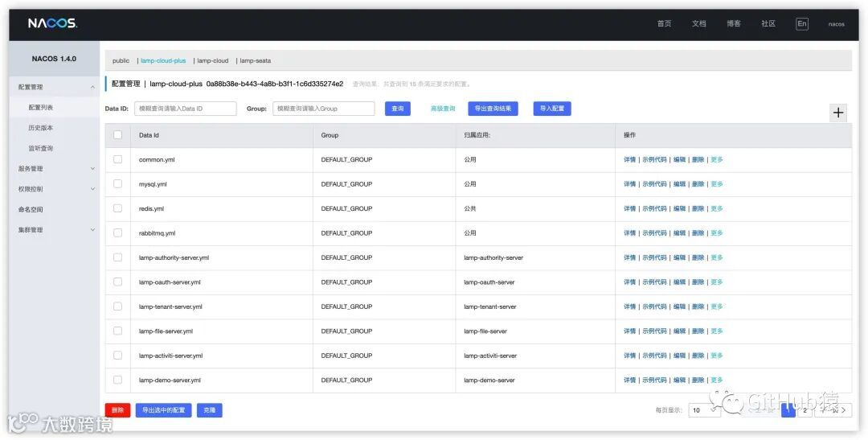Click 编辑 for lamp-oauth-server.yml
The height and width of the screenshot is (440, 868).
(x=679, y=282)
